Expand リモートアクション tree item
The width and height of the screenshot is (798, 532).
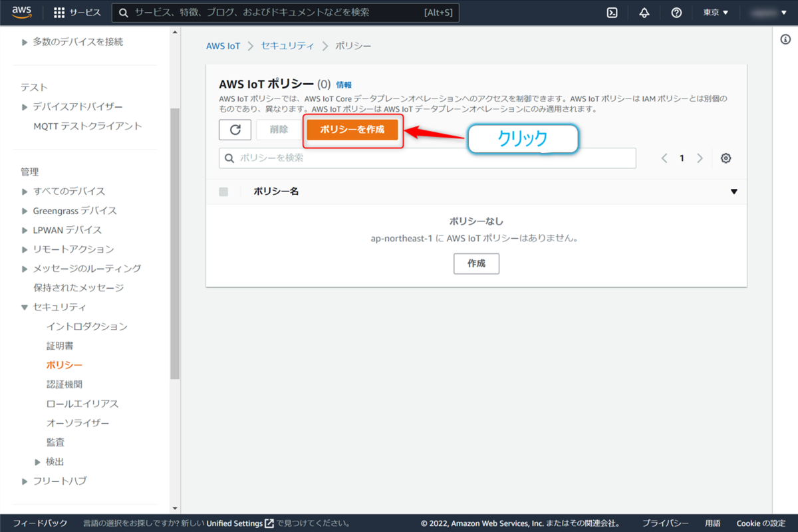pos(25,249)
